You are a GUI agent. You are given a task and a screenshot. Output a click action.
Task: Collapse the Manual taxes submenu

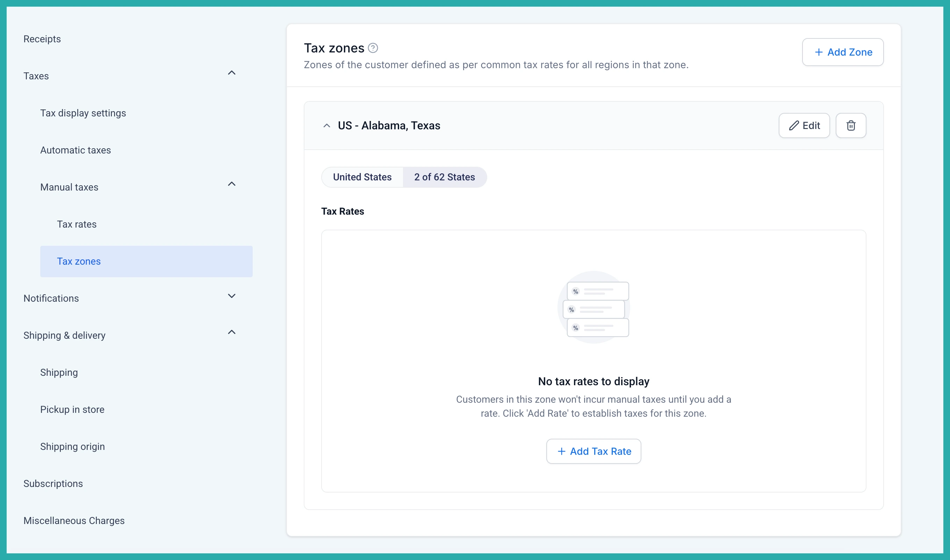232,184
